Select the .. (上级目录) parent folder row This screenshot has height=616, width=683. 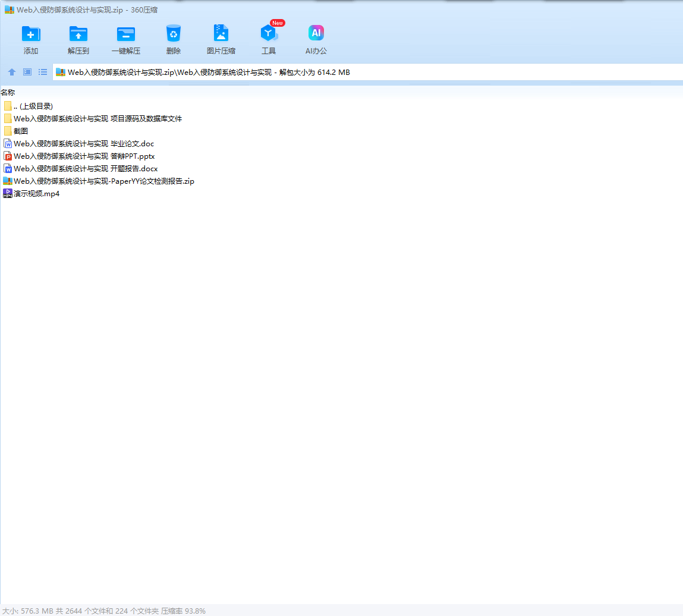point(29,106)
